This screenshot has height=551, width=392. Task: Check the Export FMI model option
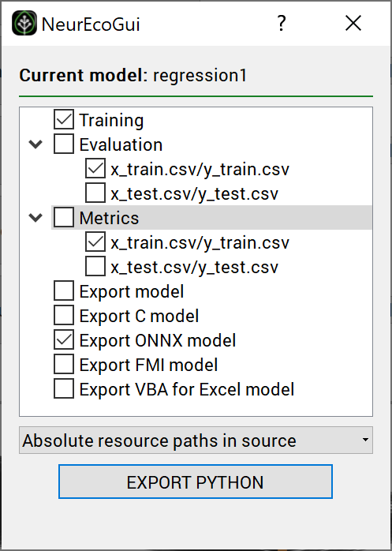tap(64, 364)
